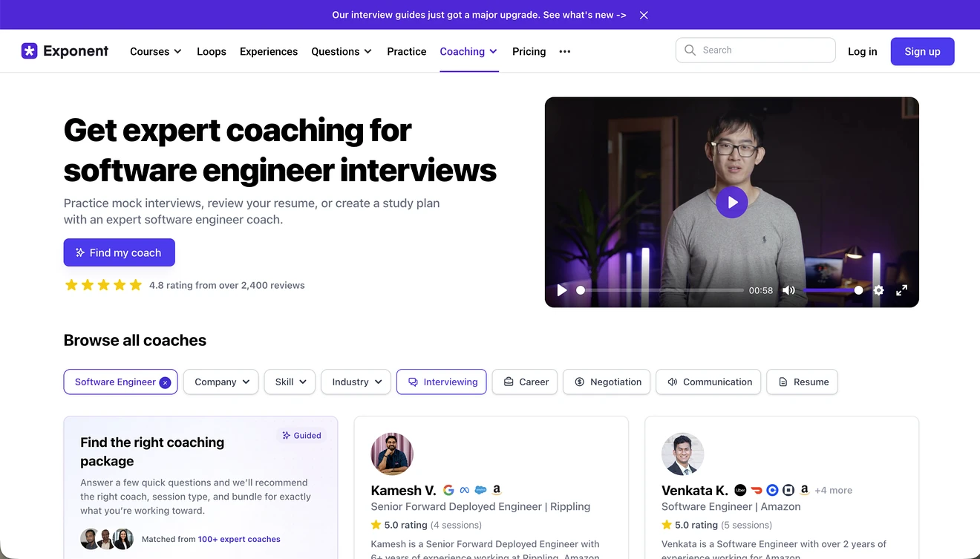Image resolution: width=980 pixels, height=559 pixels.
Task: Expand the Questions navigation dropdown
Action: (342, 51)
